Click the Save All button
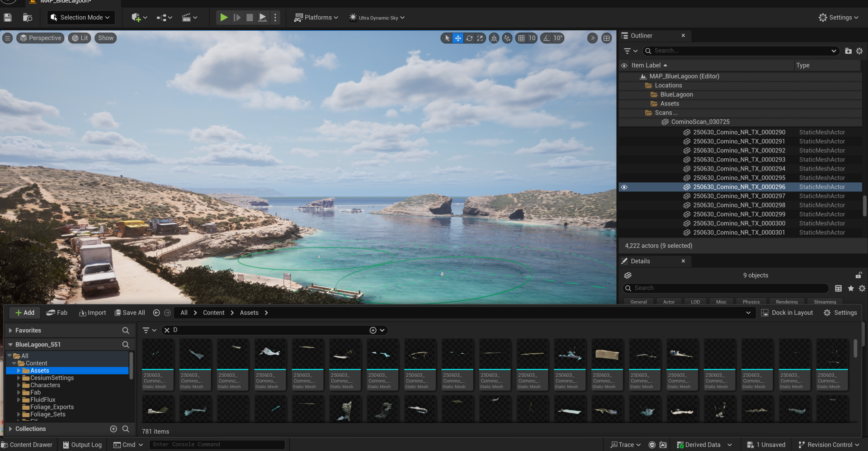 [130, 313]
